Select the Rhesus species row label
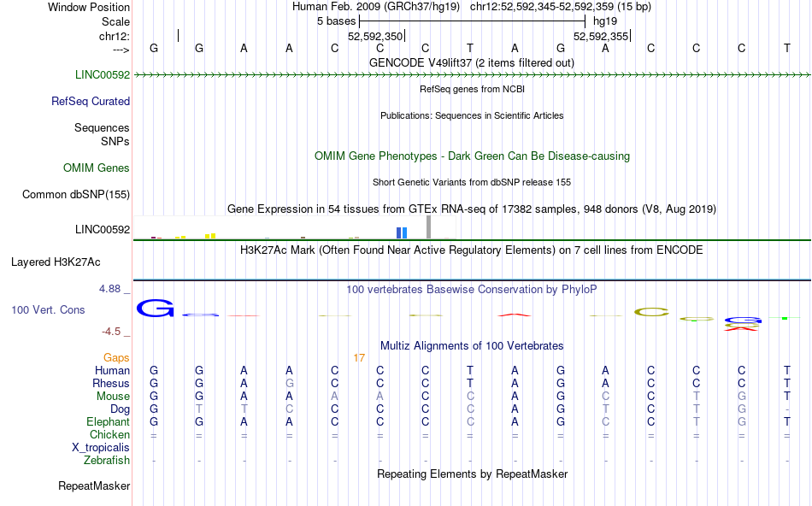 (111, 384)
